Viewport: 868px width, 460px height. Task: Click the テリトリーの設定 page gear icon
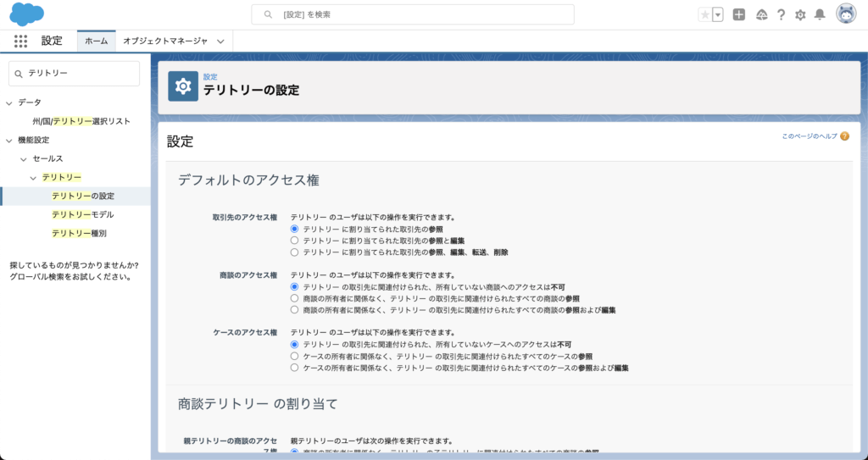point(183,86)
